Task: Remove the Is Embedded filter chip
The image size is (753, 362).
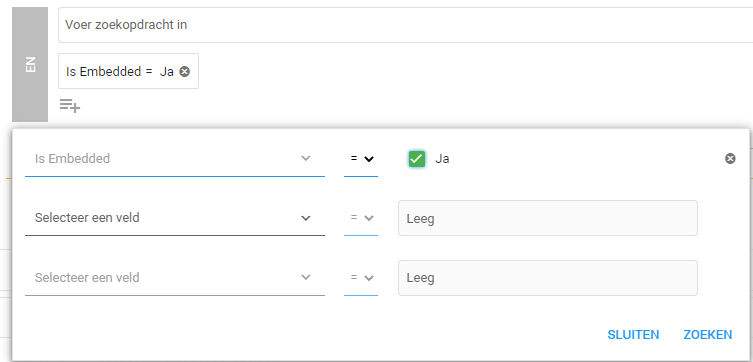Action: point(184,72)
